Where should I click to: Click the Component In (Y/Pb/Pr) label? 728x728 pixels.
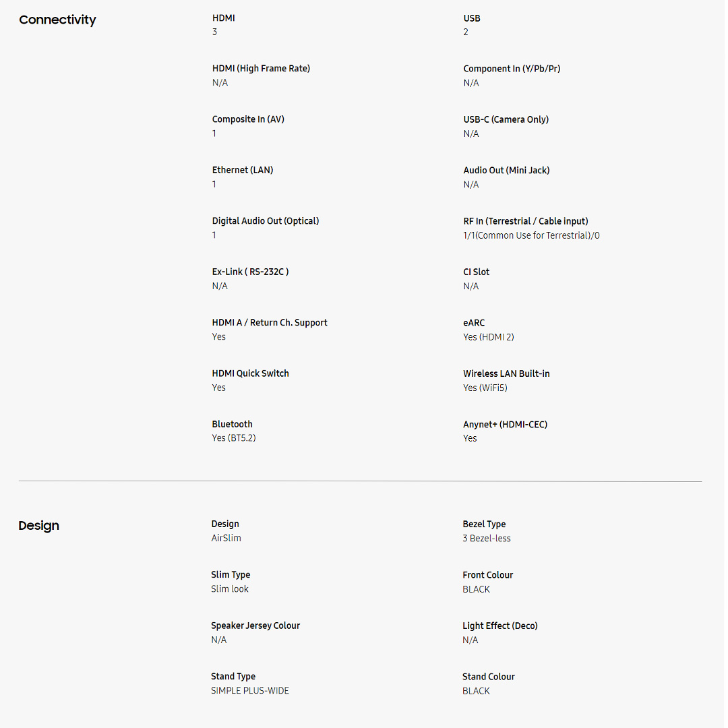pyautogui.click(x=512, y=69)
